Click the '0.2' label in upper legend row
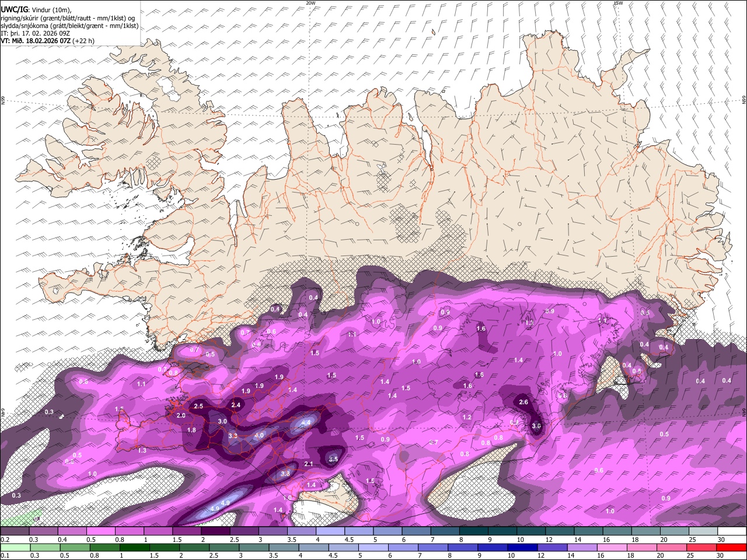 (x=4, y=540)
